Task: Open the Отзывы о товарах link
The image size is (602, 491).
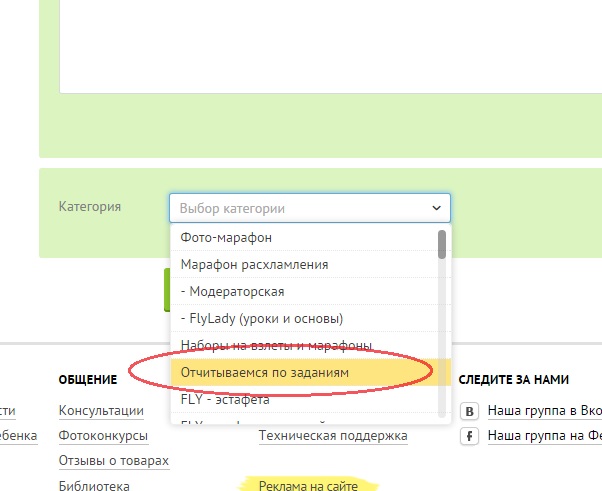Action: [x=113, y=461]
